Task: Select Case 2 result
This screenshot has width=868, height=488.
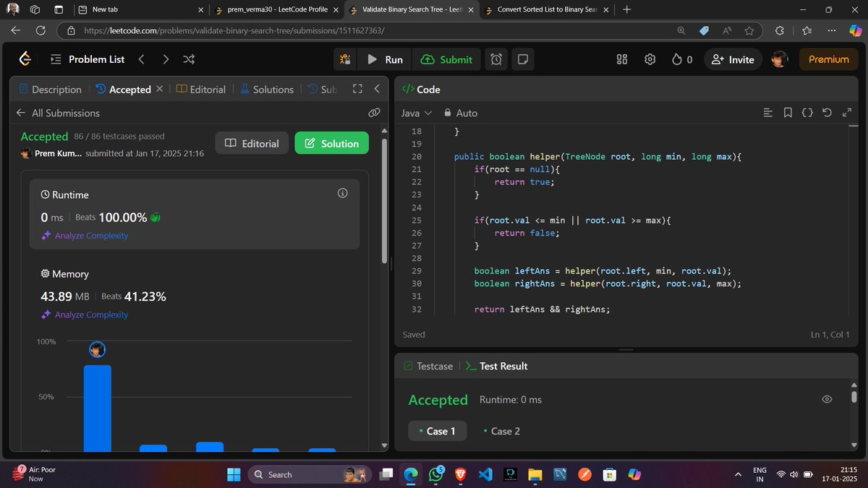Action: pos(501,431)
